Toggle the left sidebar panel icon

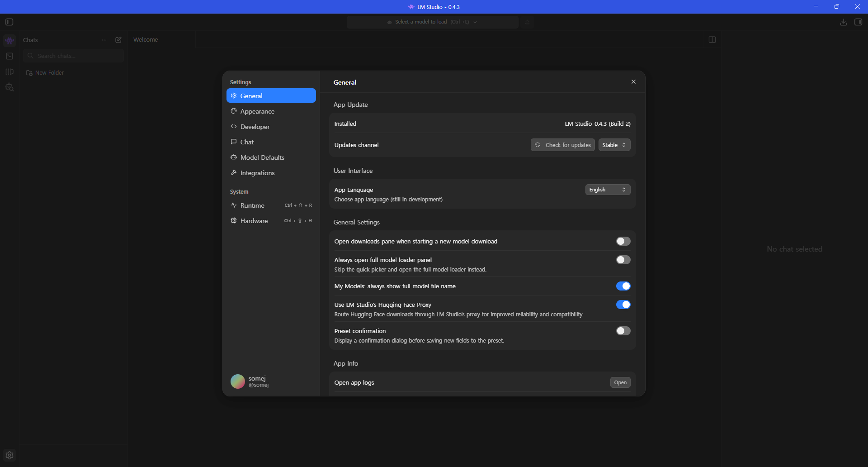9,22
